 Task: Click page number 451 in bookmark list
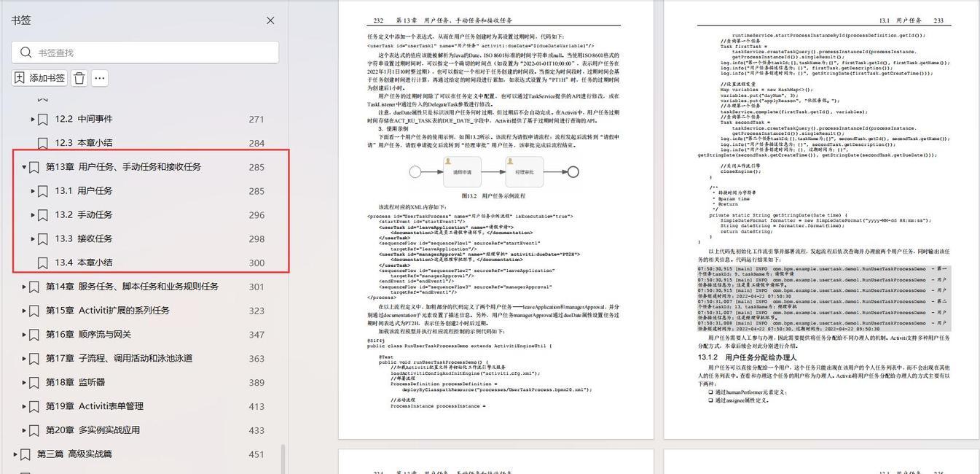[256, 454]
